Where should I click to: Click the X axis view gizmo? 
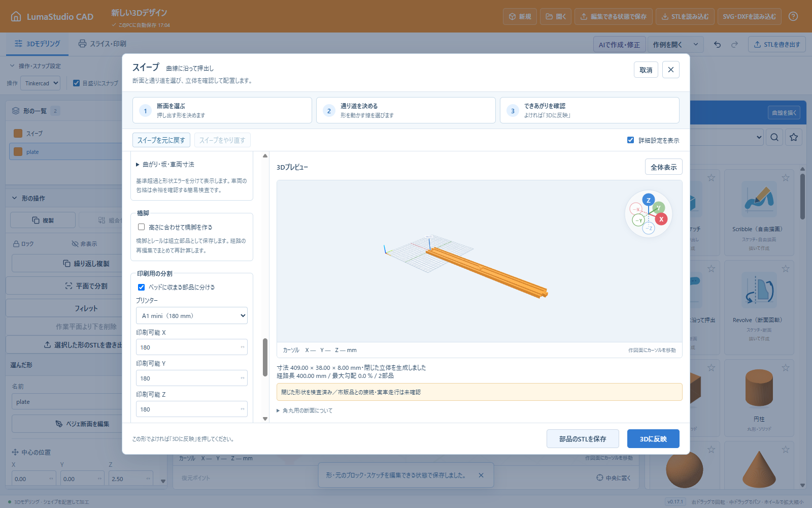(x=661, y=219)
